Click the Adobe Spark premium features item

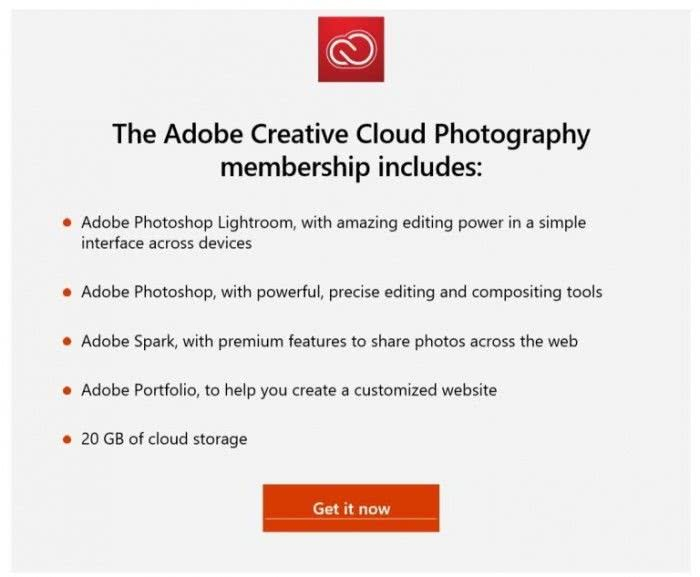[329, 342]
